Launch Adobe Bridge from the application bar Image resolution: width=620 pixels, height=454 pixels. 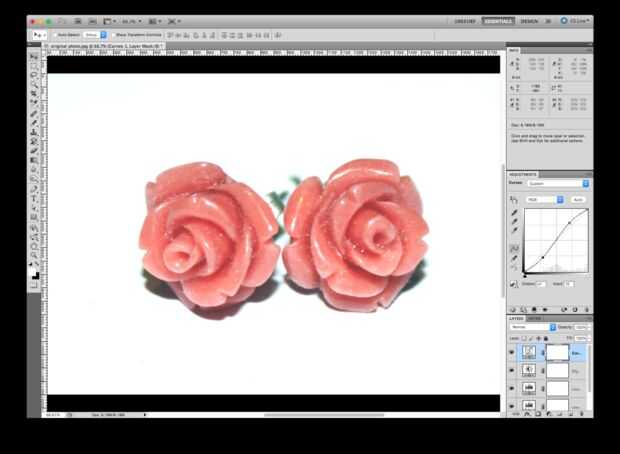coord(78,21)
